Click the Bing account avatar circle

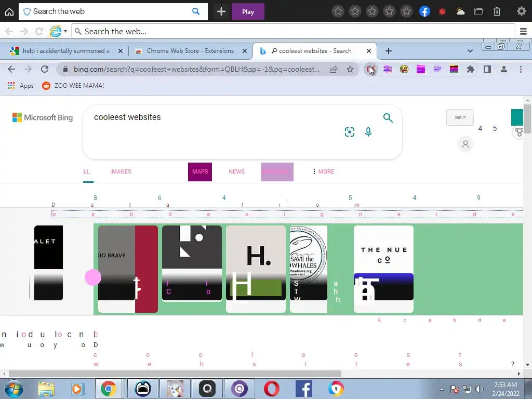click(x=465, y=144)
